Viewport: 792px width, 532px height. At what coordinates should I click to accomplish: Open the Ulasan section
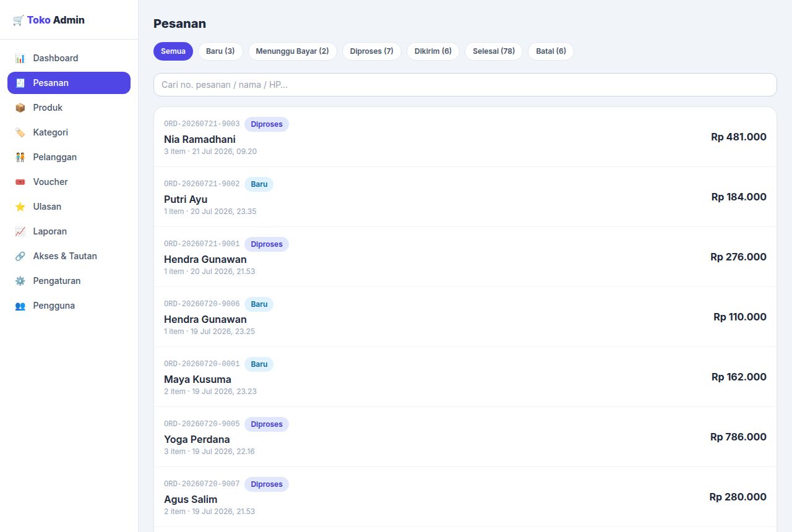[69, 207]
